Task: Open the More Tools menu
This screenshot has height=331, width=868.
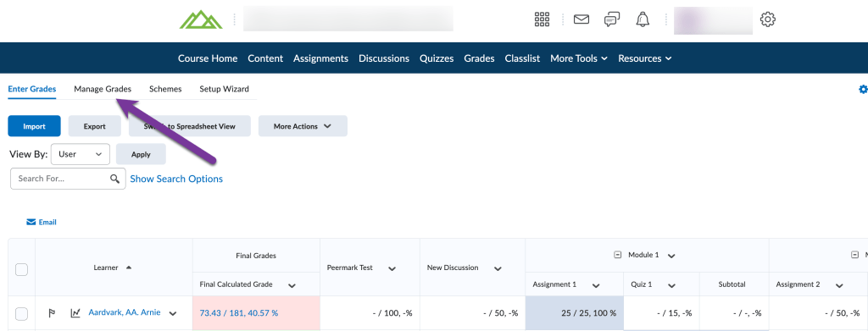Action: tap(579, 58)
